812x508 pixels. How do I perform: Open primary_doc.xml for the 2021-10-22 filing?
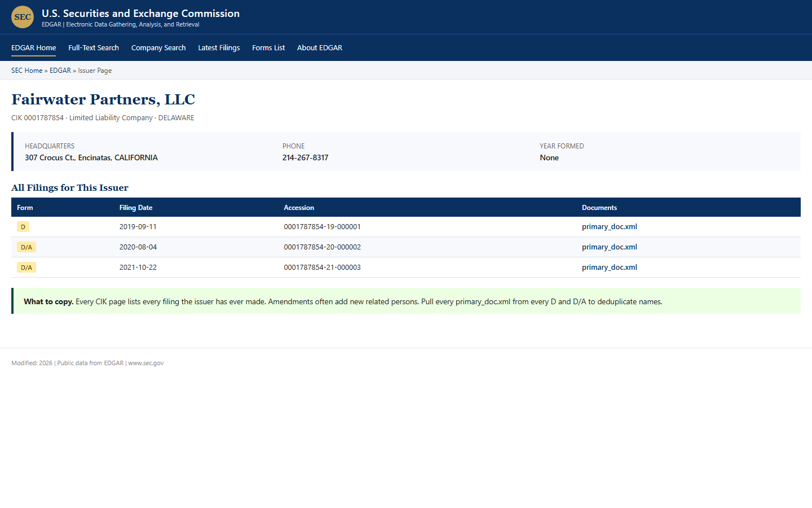610,268
